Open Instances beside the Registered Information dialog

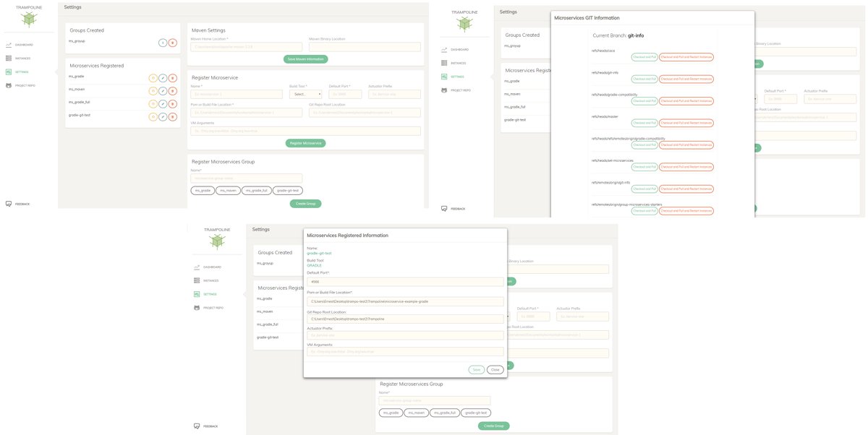[x=208, y=280]
